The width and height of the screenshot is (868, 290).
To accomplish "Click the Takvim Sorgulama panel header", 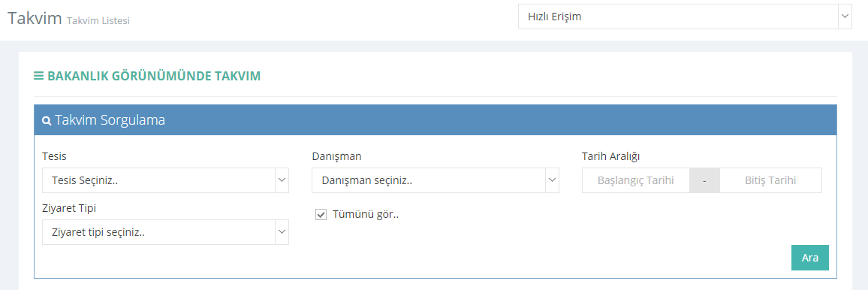I will click(x=435, y=120).
